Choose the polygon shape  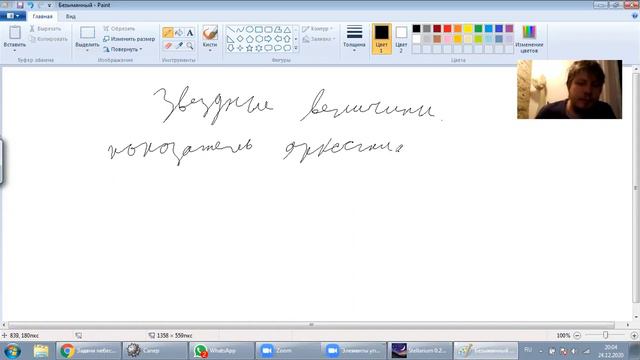[x=278, y=29]
